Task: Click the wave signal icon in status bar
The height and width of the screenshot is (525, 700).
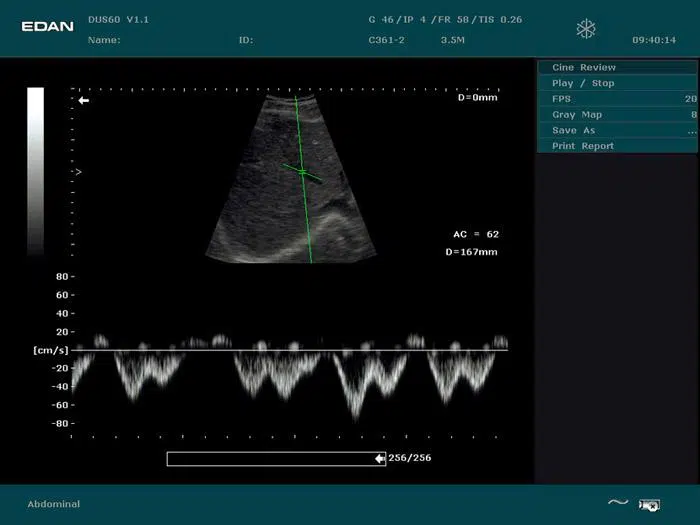Action: point(618,502)
